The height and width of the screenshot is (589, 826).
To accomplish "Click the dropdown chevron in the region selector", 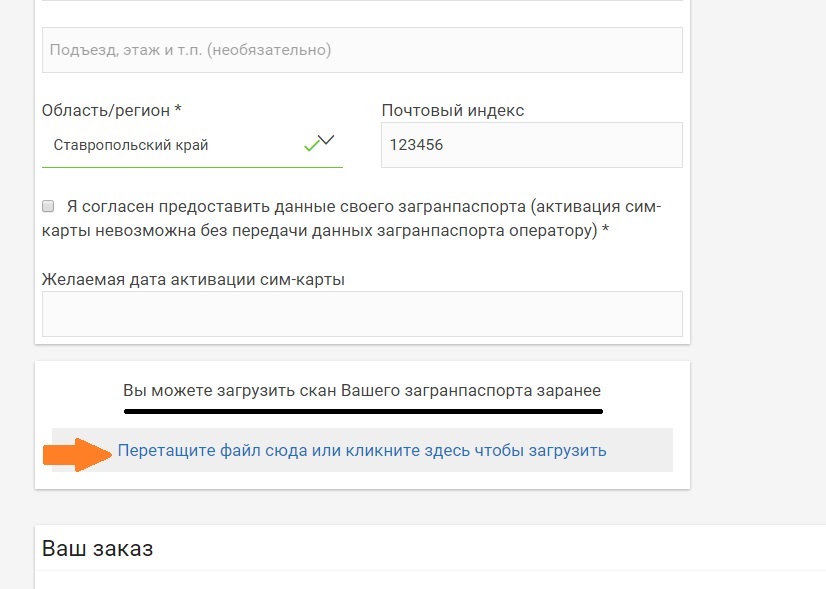I will coord(327,140).
